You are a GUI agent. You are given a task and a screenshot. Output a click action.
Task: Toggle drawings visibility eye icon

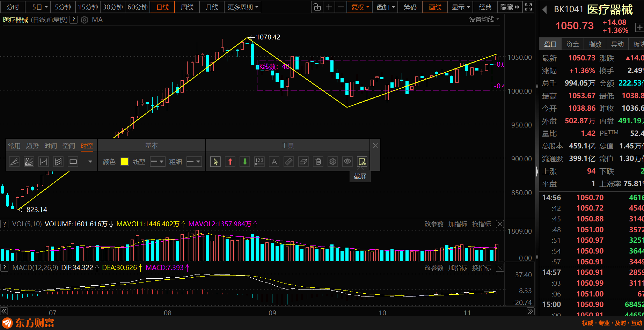[x=347, y=162]
